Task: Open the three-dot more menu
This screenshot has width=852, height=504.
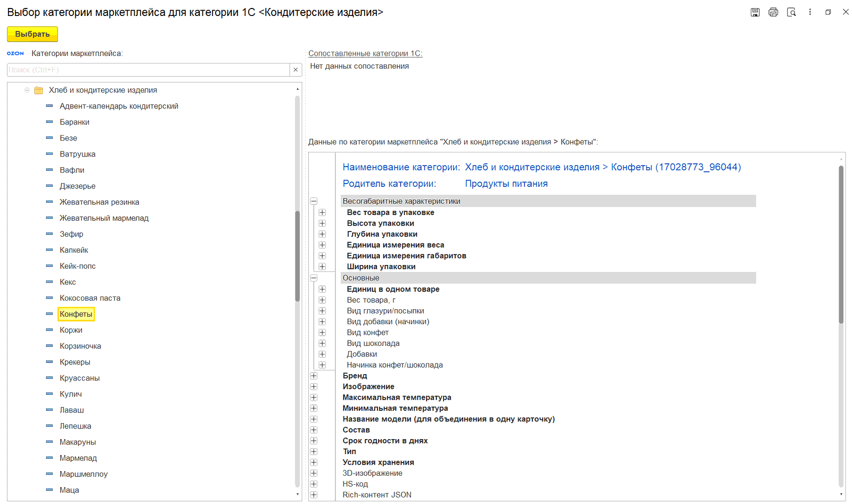Action: pyautogui.click(x=810, y=12)
